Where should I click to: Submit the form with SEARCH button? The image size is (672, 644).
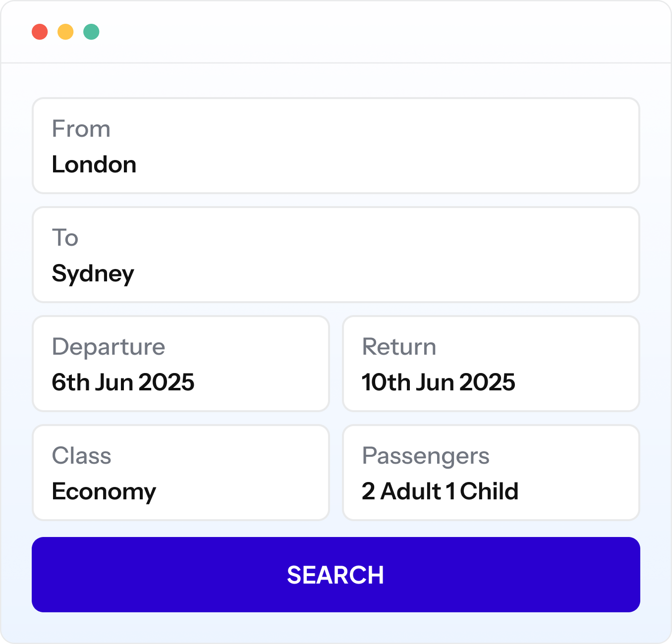pos(336,575)
